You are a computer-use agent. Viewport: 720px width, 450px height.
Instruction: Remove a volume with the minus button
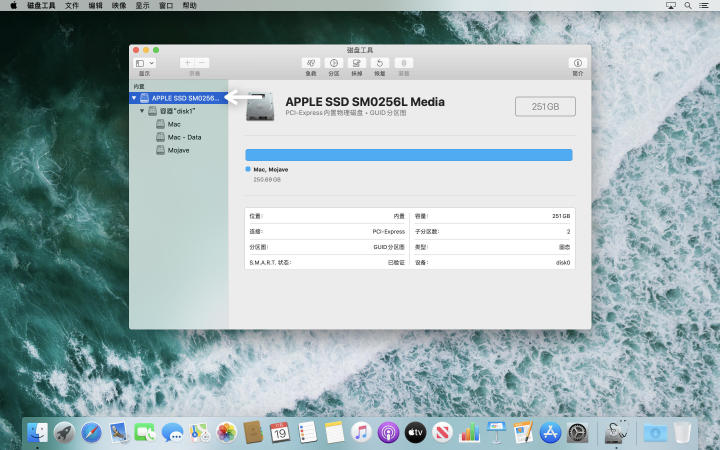[202, 63]
